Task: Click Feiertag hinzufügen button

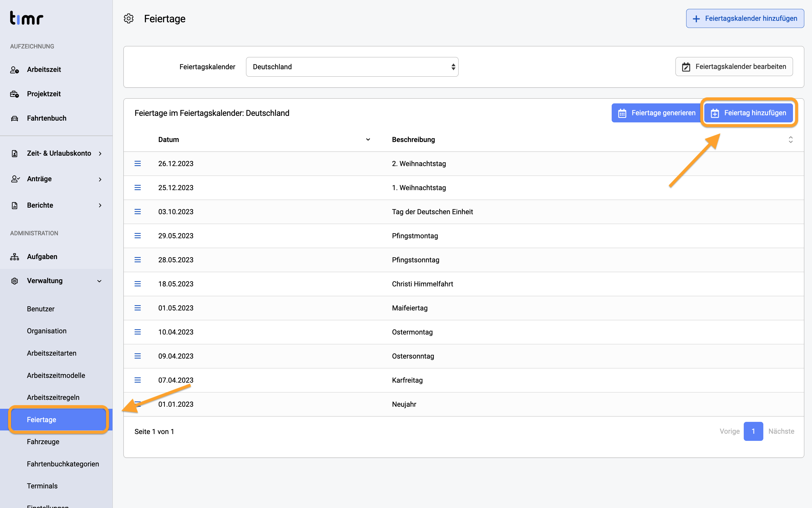Action: tap(748, 113)
